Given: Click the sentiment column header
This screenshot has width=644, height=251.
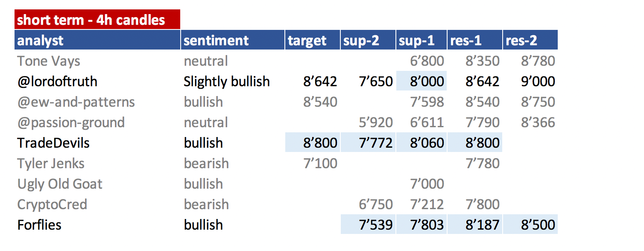Looking at the screenshot, I should [233, 40].
